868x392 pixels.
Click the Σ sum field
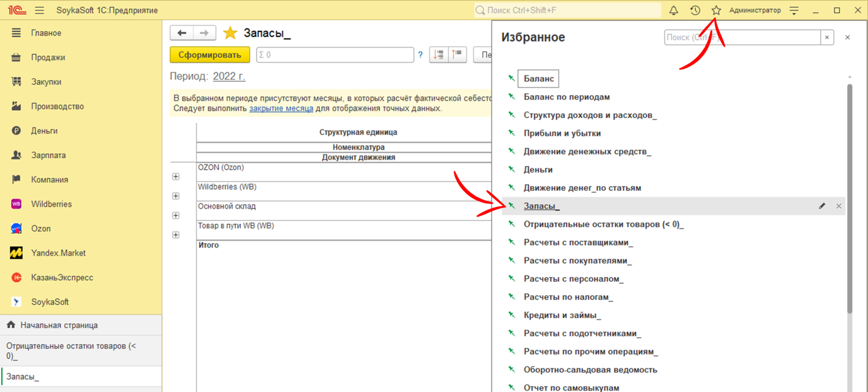coord(335,55)
